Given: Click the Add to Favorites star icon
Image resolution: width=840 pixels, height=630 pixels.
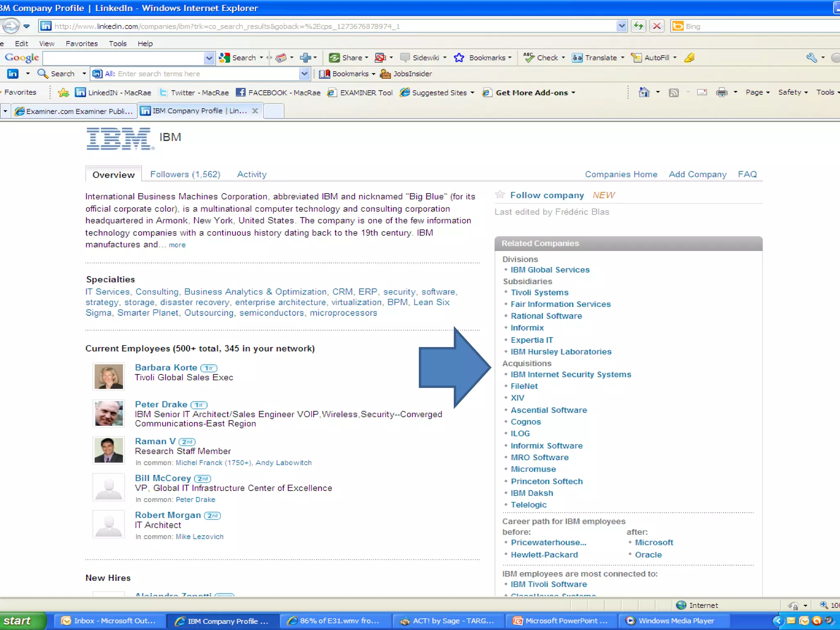Looking at the screenshot, I should tap(64, 92).
